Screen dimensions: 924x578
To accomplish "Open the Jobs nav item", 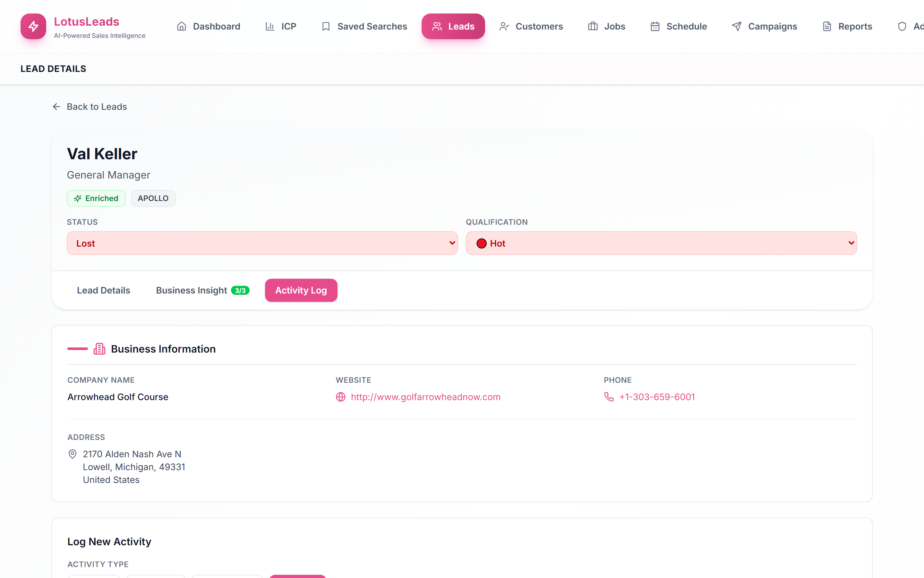I will pos(606,26).
